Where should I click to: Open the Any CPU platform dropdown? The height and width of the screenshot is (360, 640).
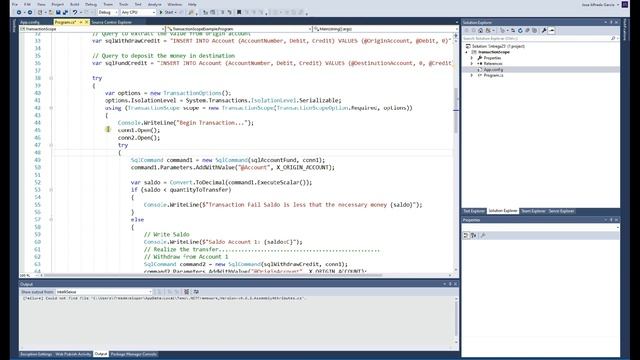tap(138, 13)
